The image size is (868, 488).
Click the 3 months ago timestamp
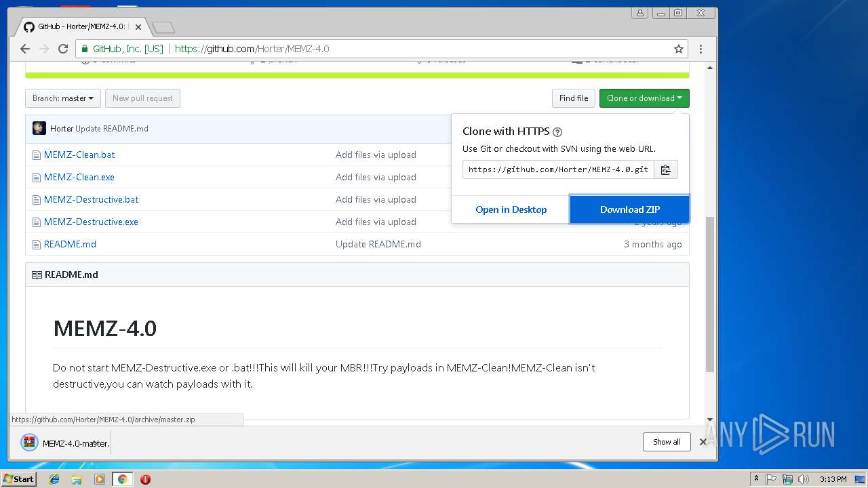[653, 244]
